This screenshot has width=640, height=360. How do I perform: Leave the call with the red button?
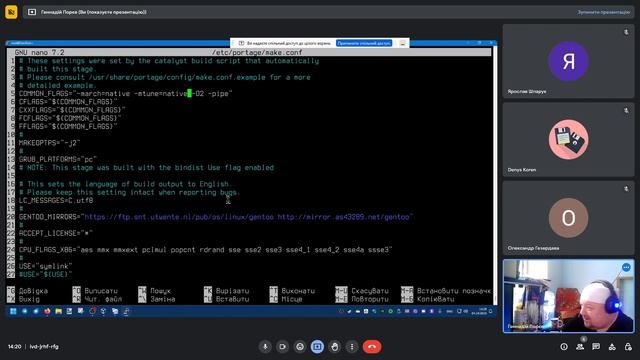click(x=372, y=347)
